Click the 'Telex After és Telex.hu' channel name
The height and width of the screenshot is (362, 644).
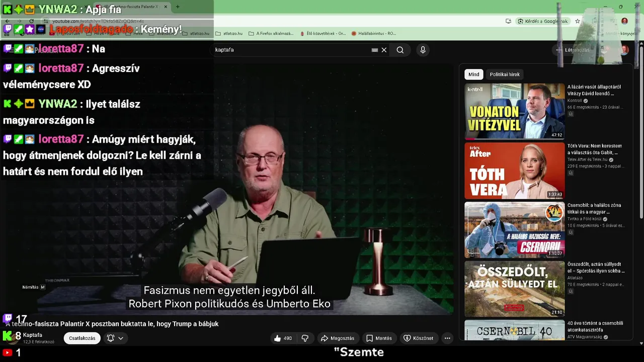[588, 160]
